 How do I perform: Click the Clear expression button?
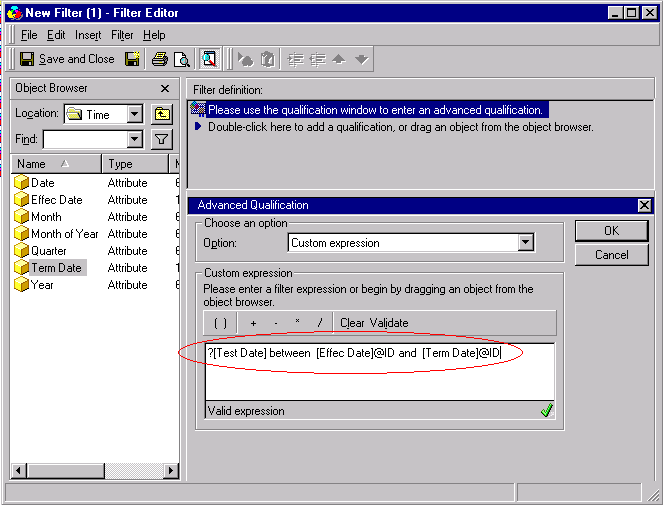[352, 323]
